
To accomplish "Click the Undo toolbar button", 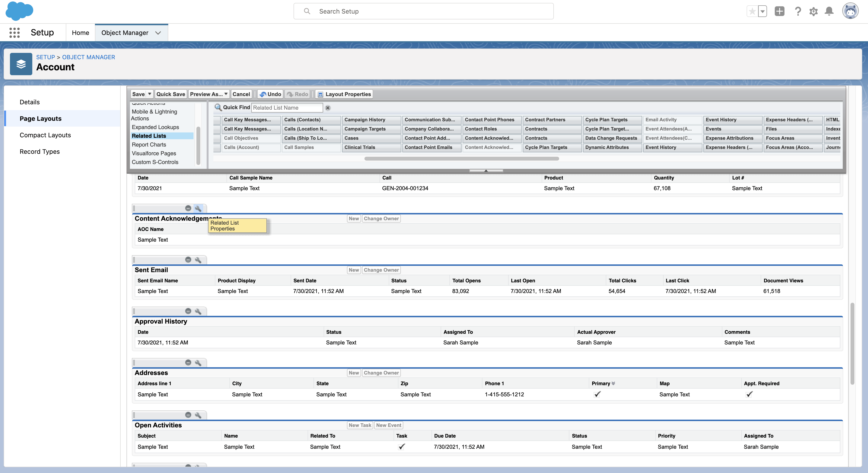I will 270,94.
